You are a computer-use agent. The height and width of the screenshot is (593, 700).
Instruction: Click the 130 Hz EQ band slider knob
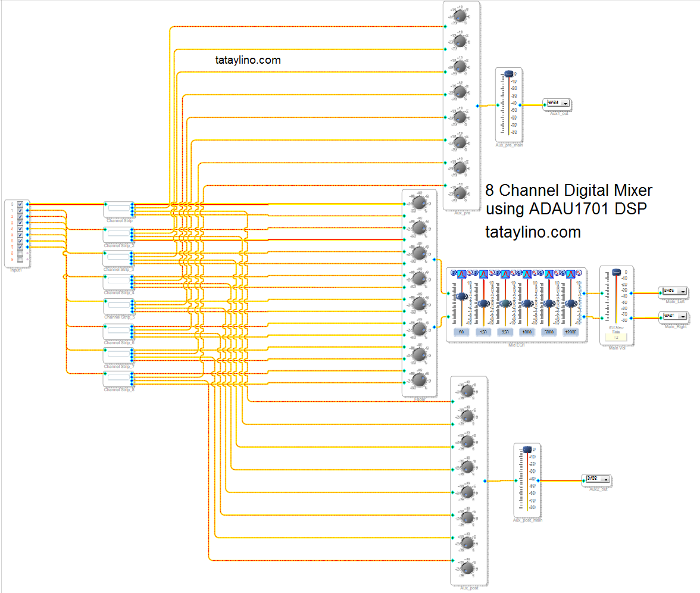483,304
